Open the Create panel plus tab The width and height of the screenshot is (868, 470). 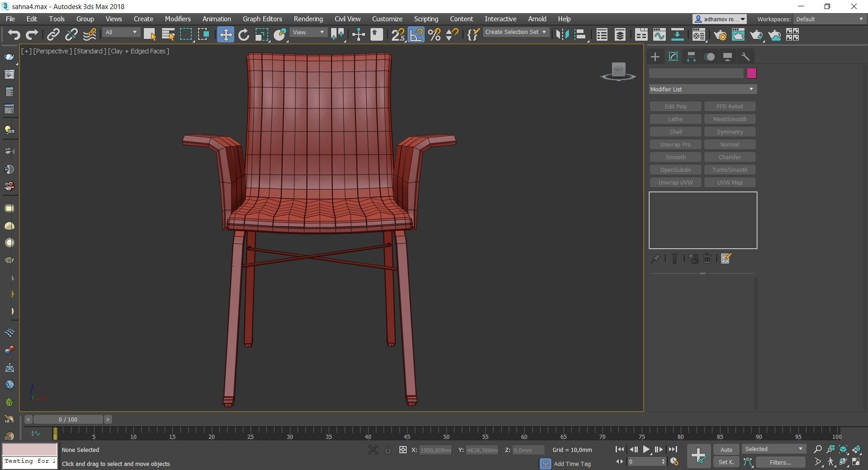click(x=655, y=57)
